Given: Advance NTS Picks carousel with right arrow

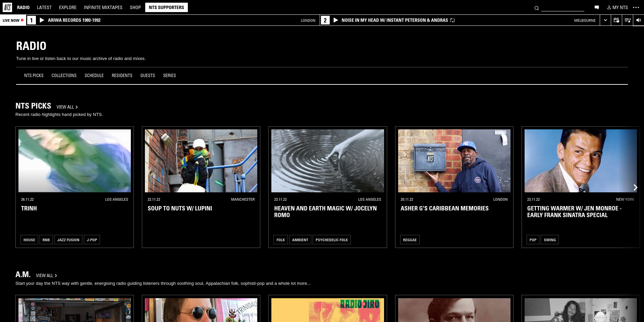Looking at the screenshot, I should (635, 187).
